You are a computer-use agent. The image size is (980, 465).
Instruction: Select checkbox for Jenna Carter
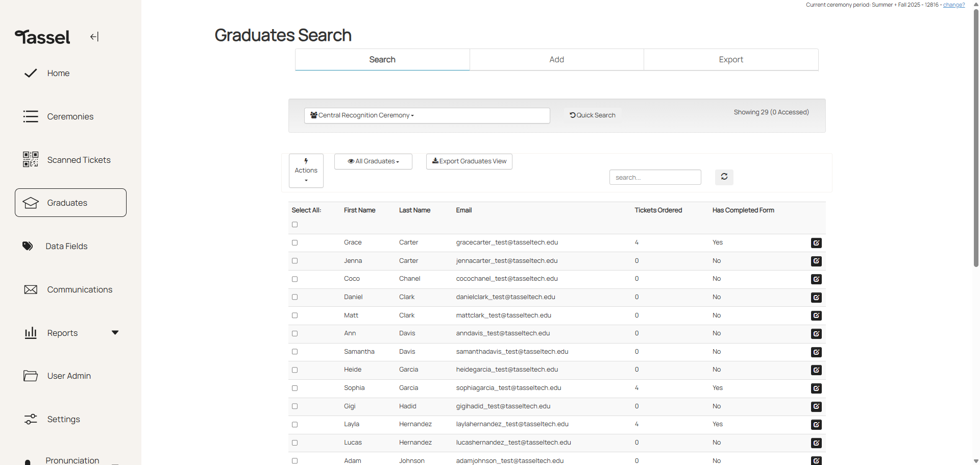click(295, 261)
